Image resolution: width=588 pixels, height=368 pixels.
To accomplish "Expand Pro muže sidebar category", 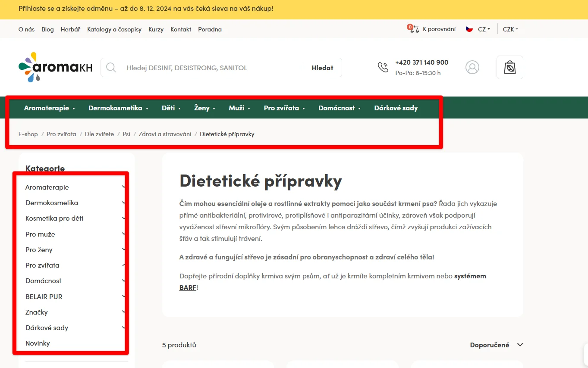I will point(124,234).
